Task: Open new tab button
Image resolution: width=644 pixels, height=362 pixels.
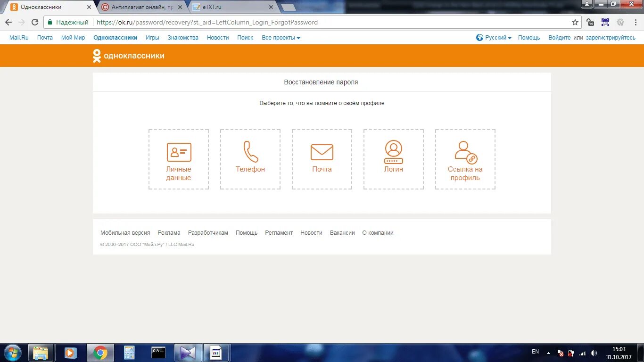Action: [288, 7]
